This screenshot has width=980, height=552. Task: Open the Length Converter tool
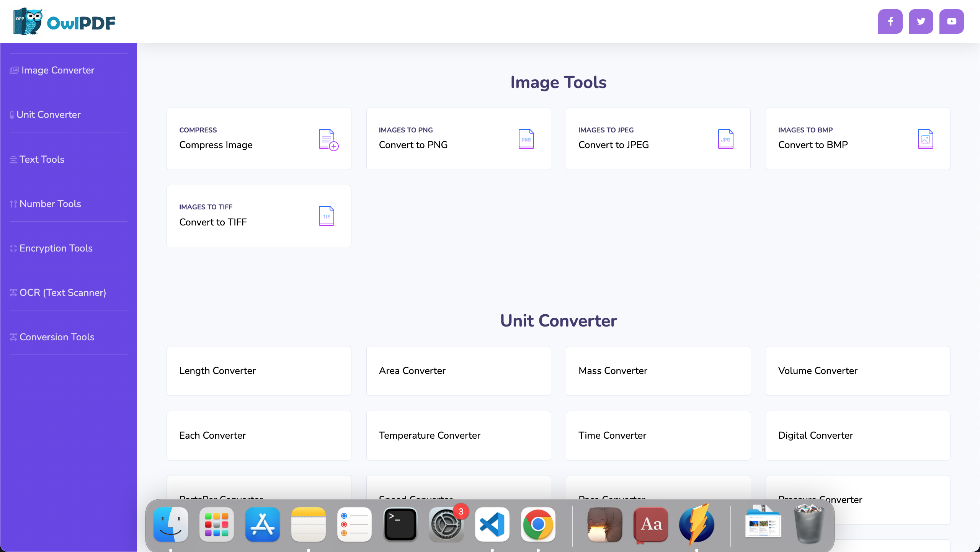(258, 371)
